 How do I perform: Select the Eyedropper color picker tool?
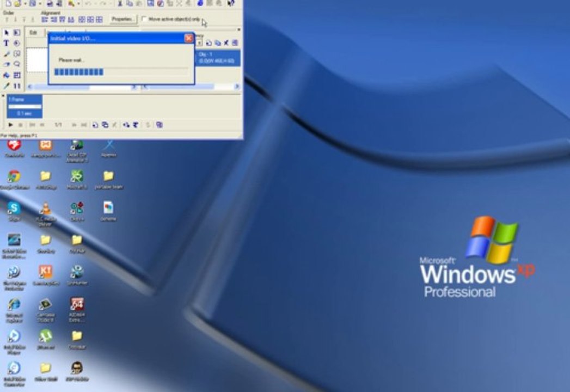[6, 86]
